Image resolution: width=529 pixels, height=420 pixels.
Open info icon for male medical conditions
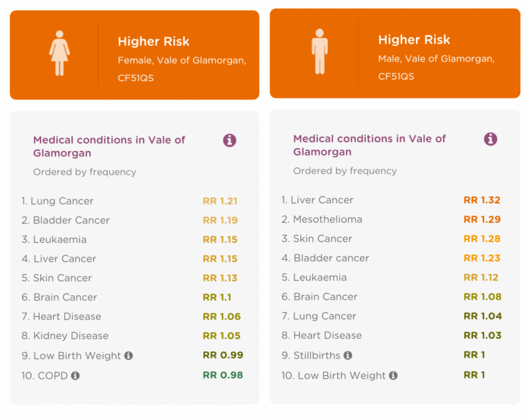click(491, 139)
